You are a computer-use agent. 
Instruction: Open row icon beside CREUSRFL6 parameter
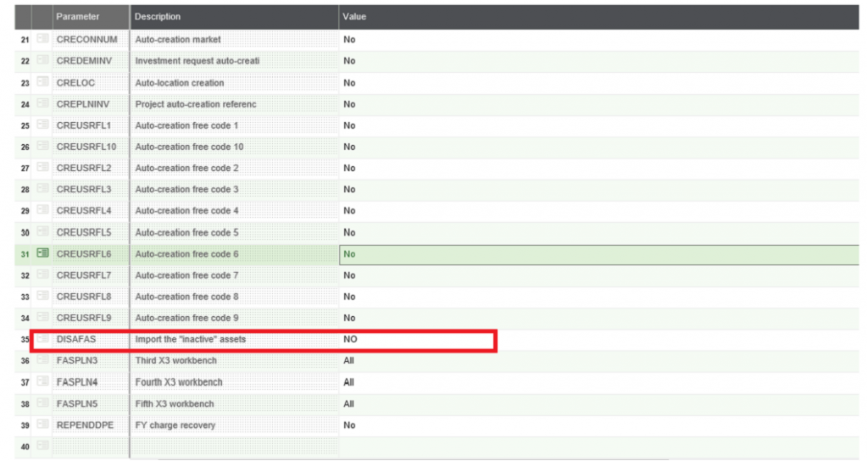42,253
